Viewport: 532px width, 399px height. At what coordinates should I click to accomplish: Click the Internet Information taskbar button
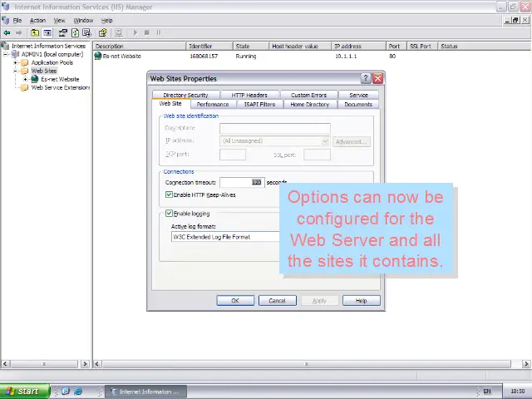coord(145,392)
